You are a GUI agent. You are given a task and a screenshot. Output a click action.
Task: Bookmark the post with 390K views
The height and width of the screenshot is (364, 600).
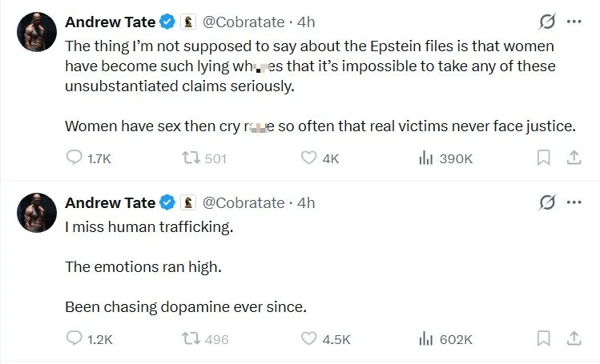coord(544,158)
